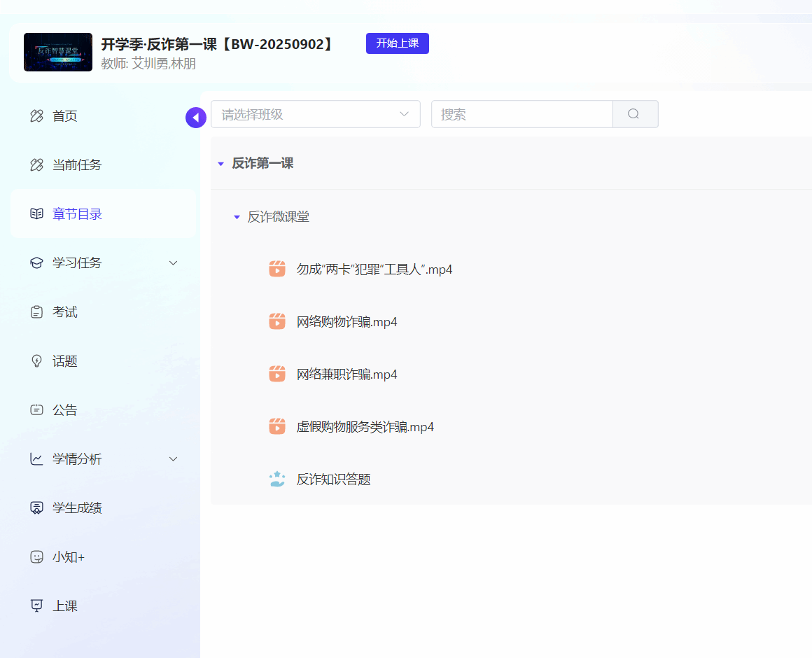The height and width of the screenshot is (658, 812).
Task: Open the 请选择班级 class dropdown
Action: point(315,114)
